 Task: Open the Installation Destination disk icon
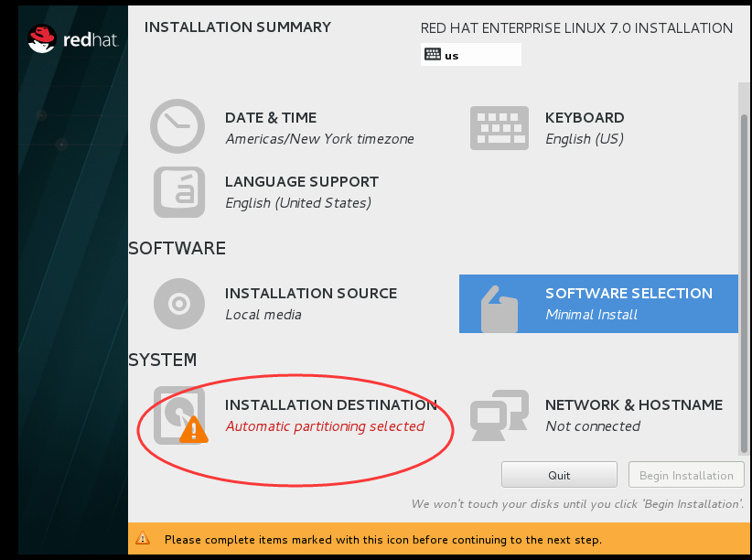[180, 415]
